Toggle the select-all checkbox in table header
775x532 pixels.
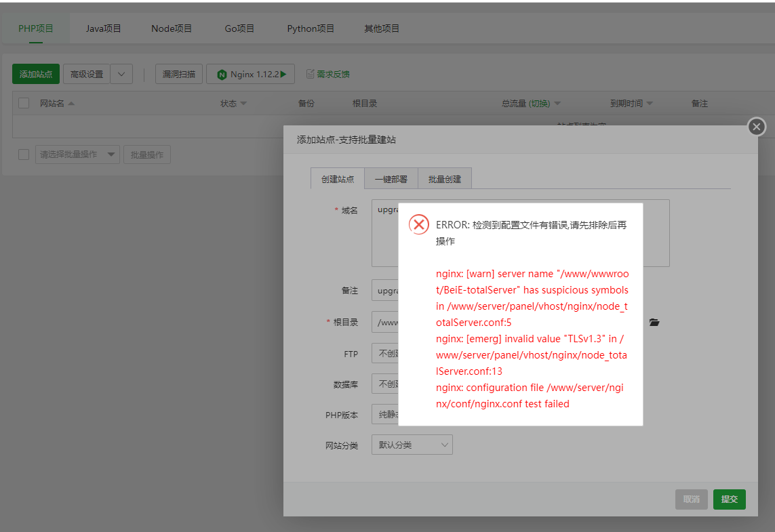click(24, 103)
